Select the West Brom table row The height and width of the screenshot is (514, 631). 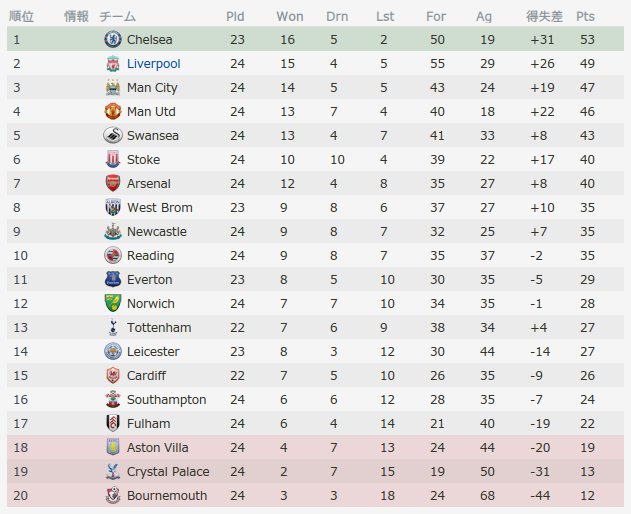point(316,207)
